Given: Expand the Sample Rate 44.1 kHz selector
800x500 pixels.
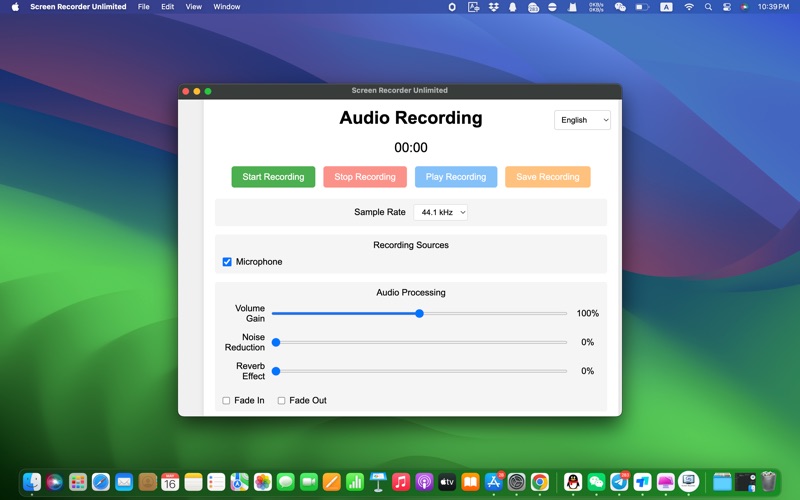Looking at the screenshot, I should (440, 212).
